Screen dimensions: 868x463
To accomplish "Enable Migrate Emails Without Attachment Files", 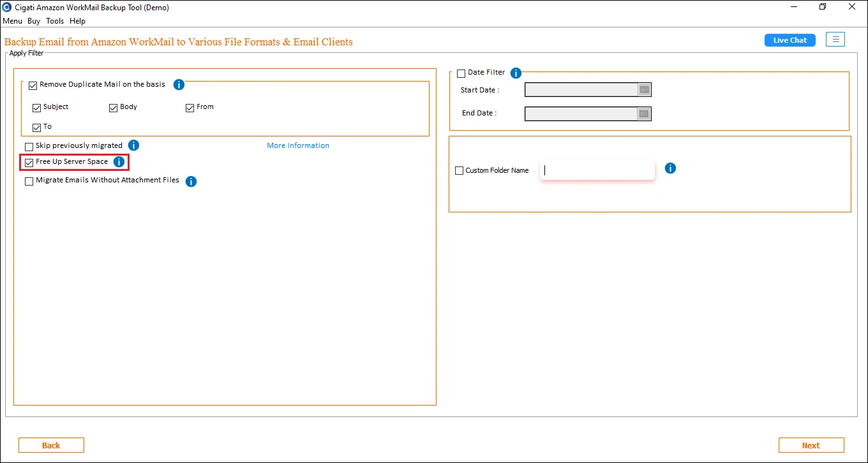I will point(29,181).
